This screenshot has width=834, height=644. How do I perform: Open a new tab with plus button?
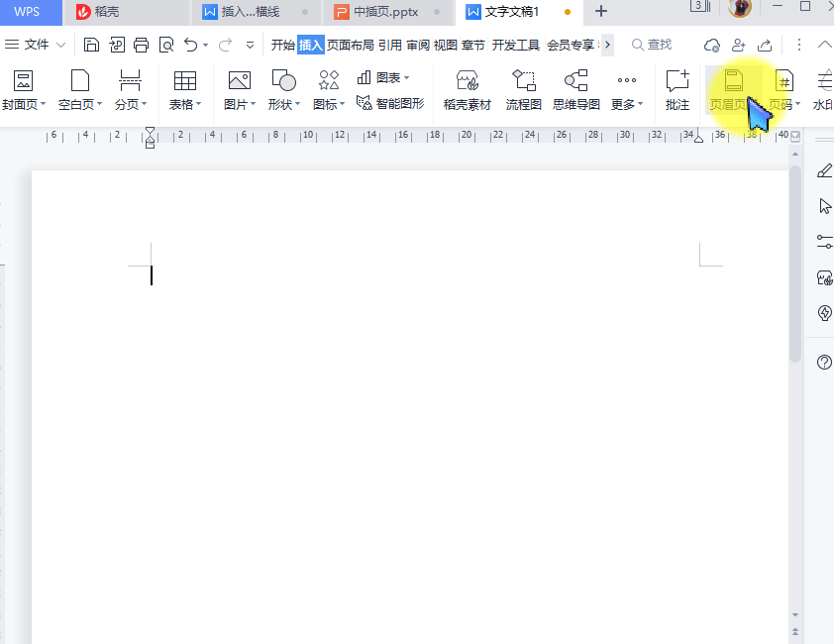(x=601, y=11)
